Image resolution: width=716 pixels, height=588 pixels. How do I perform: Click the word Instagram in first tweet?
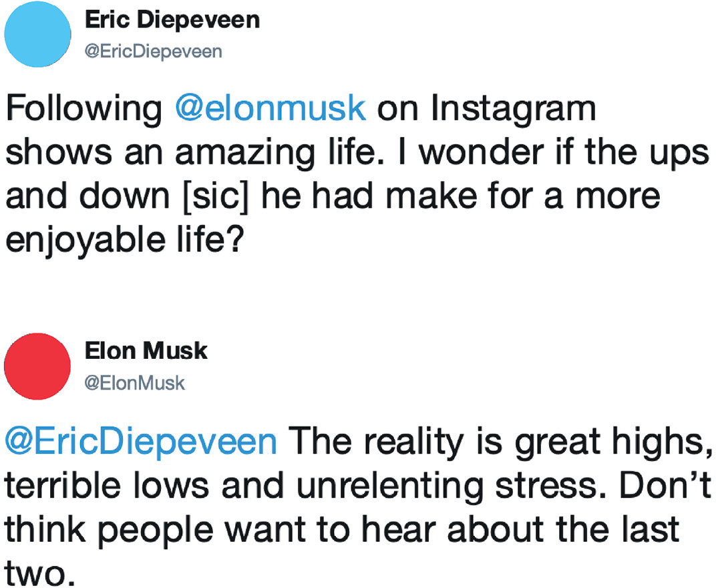[x=514, y=110]
